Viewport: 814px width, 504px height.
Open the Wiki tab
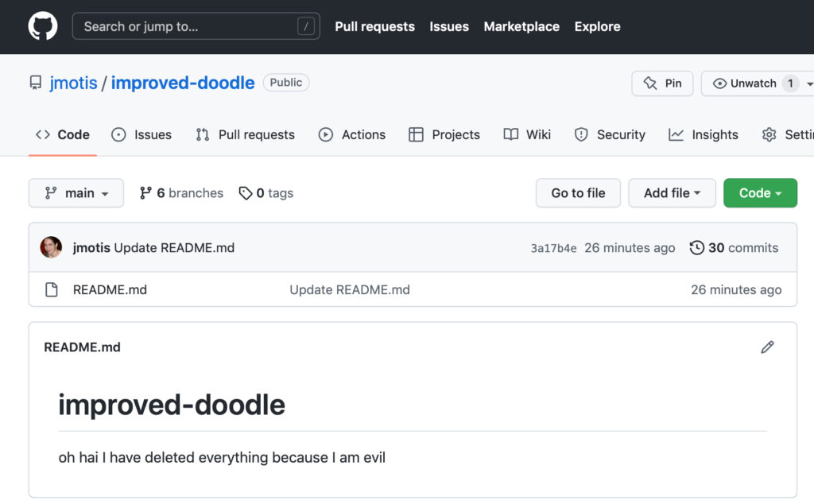coord(527,135)
